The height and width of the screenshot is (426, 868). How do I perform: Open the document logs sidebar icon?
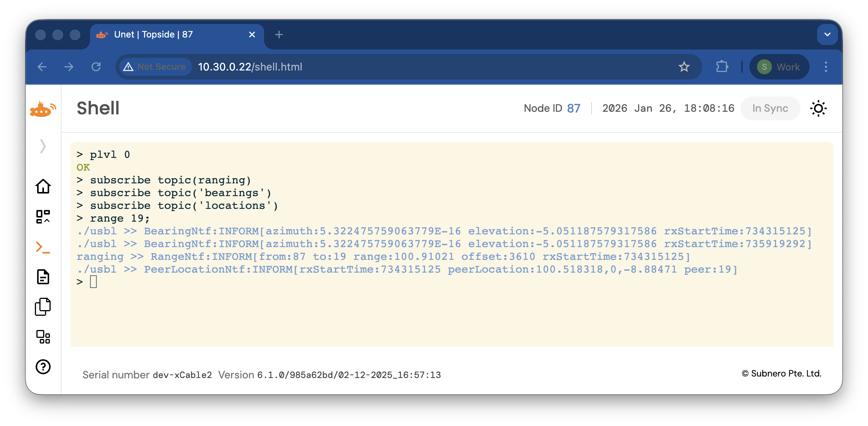click(43, 277)
